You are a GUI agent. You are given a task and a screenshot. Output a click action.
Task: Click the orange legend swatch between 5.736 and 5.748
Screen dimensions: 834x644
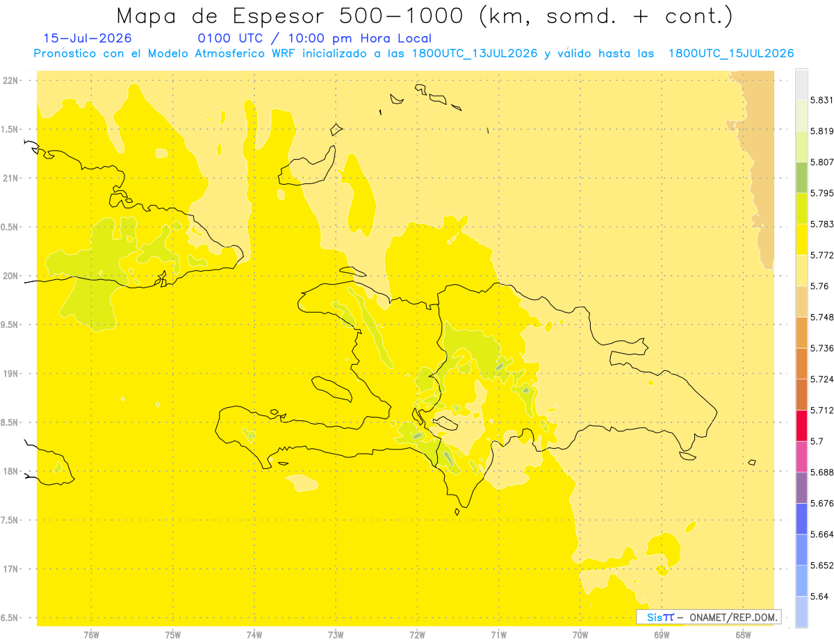tap(801, 333)
